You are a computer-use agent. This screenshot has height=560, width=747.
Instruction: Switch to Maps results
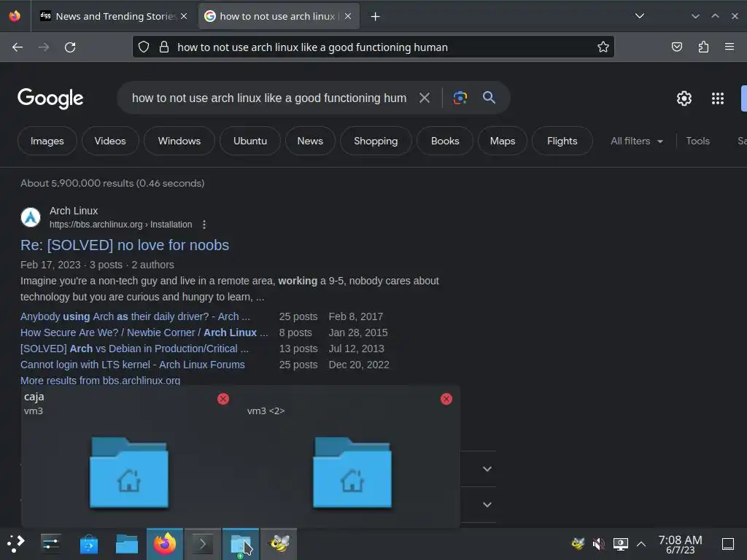(x=503, y=141)
